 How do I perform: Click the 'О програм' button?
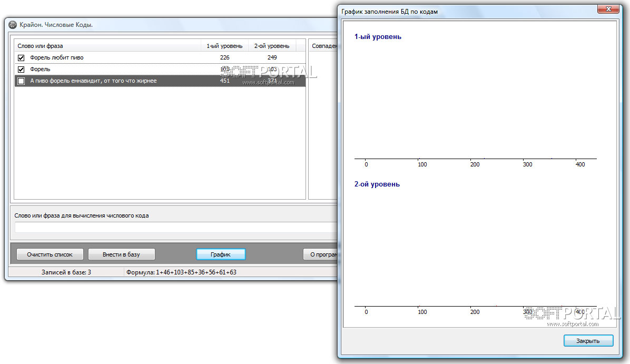coord(321,254)
